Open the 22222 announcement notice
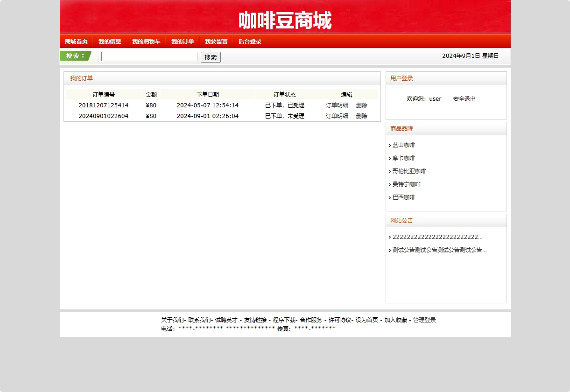Screen dimensions: 570x392 [x=436, y=237]
